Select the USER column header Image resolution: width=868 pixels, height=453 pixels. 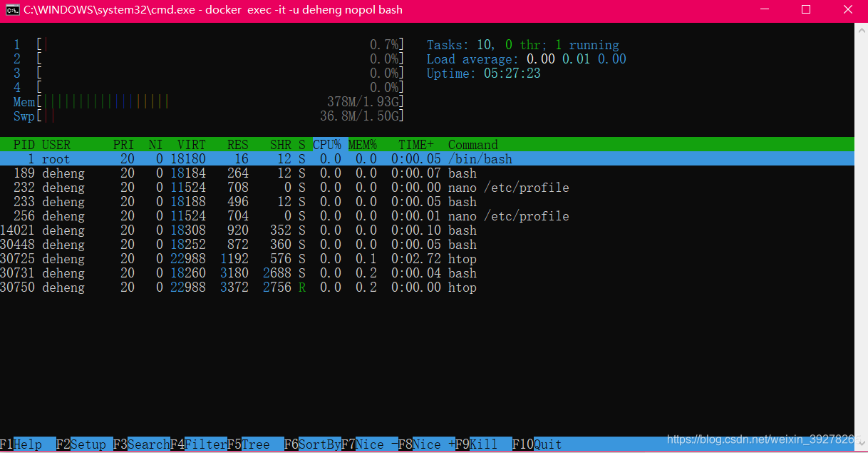point(56,144)
